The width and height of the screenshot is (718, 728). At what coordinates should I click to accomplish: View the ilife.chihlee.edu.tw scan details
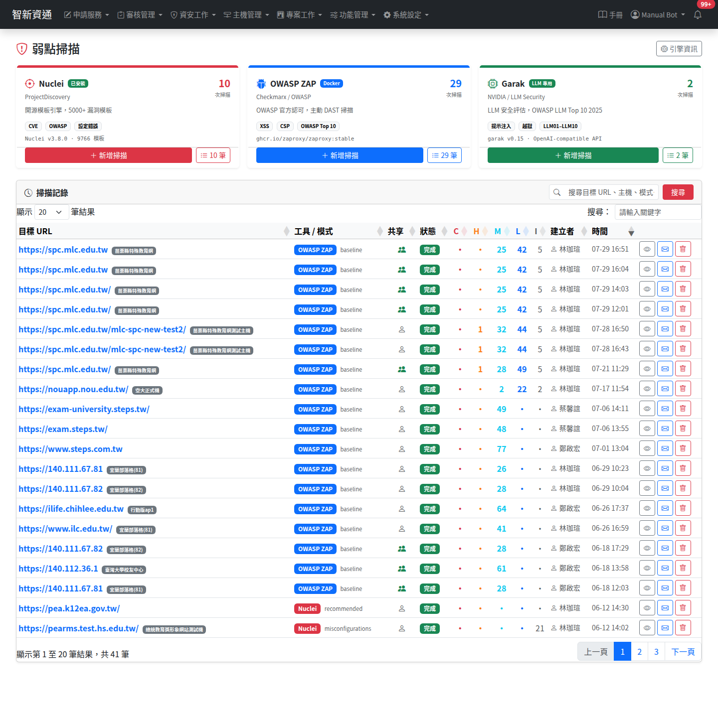[x=647, y=508]
